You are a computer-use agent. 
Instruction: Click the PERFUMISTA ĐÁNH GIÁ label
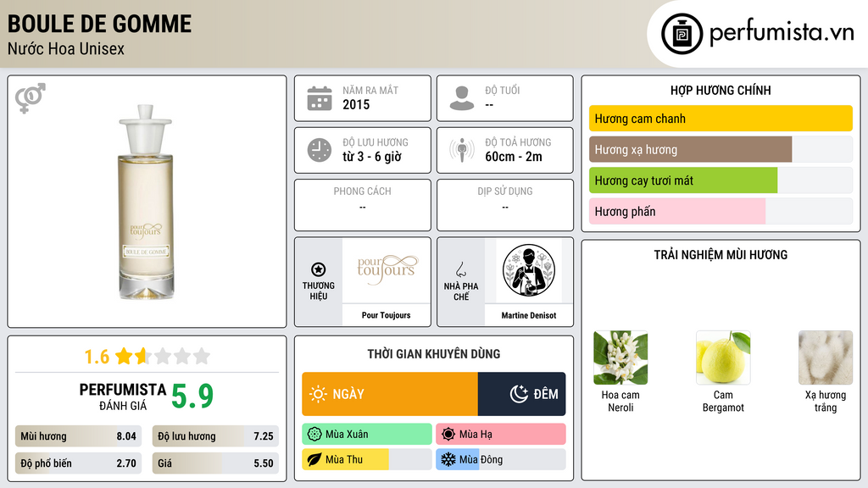pyautogui.click(x=123, y=396)
